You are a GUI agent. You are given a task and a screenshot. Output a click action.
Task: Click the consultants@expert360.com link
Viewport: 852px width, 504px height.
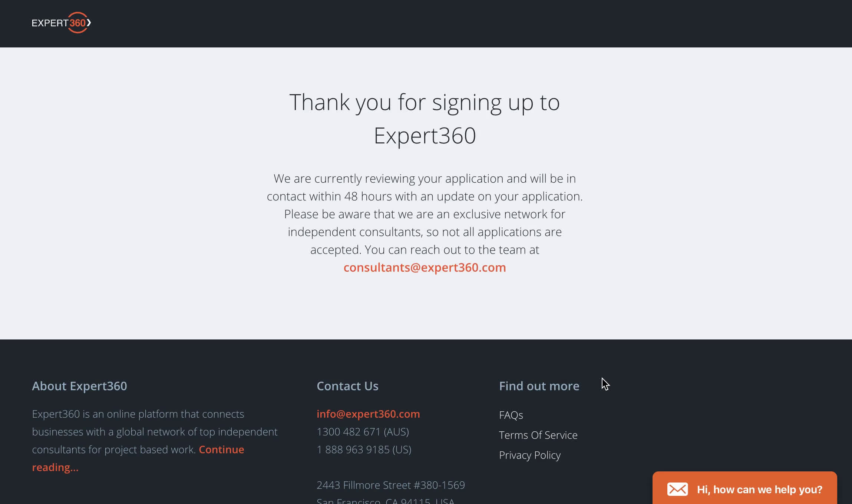[x=425, y=267]
